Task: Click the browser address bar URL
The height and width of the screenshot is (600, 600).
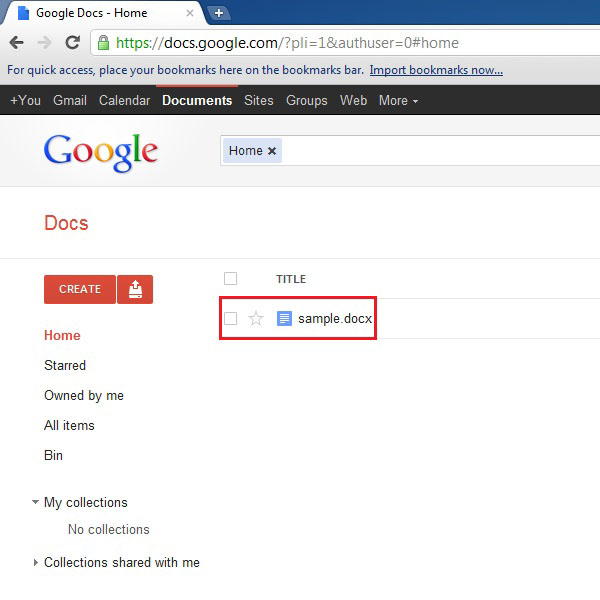Action: pos(287,43)
